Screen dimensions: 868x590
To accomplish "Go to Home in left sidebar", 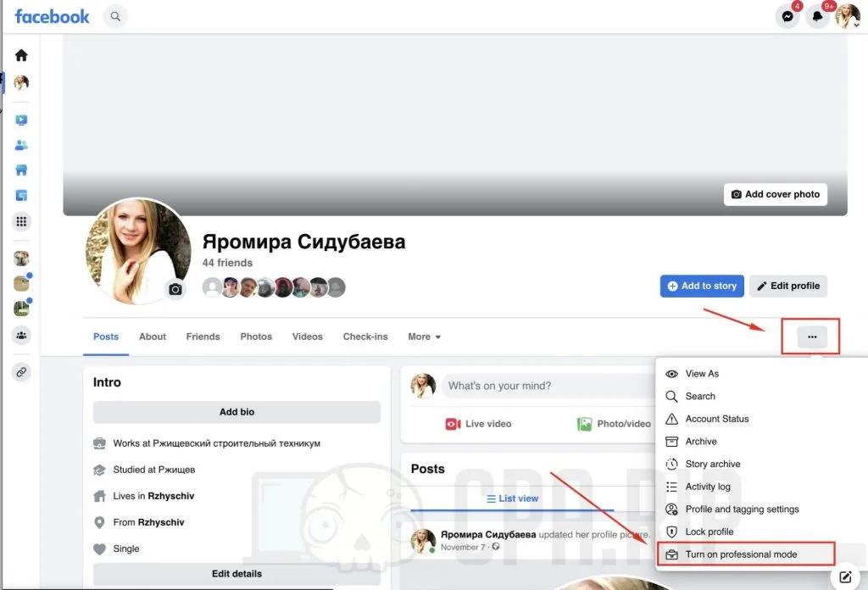I will point(21,55).
